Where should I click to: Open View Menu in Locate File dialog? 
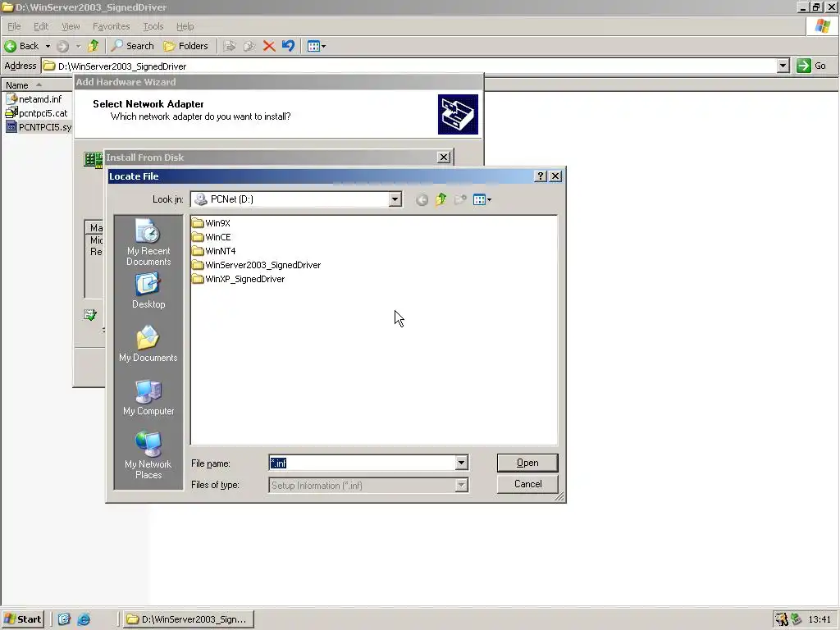482,200
